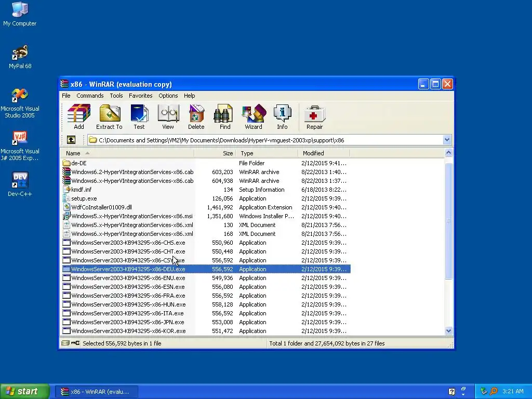Viewport: 532px width, 399px height.
Task: Expand the address path dropdown
Action: [x=447, y=140]
